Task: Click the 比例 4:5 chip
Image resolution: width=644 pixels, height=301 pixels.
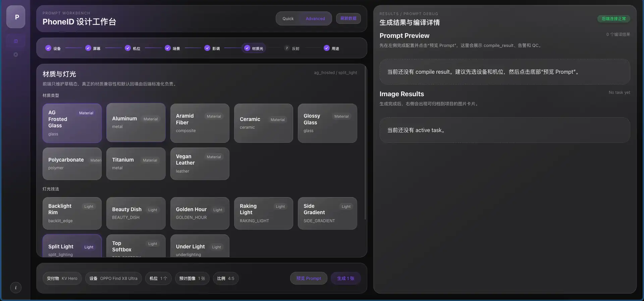Action: (226, 278)
